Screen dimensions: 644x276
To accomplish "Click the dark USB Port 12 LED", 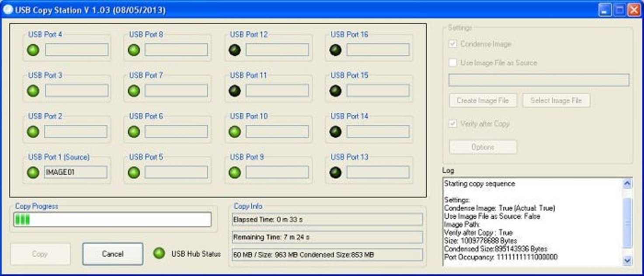I will point(235,50).
